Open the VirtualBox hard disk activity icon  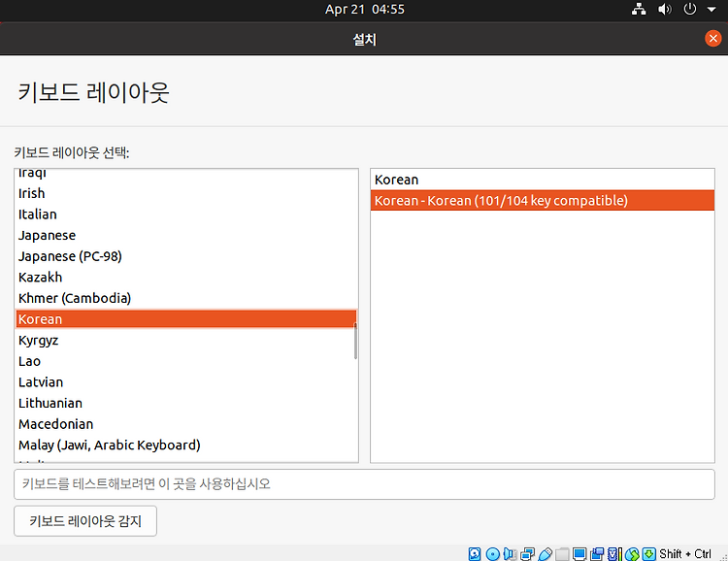point(475,554)
